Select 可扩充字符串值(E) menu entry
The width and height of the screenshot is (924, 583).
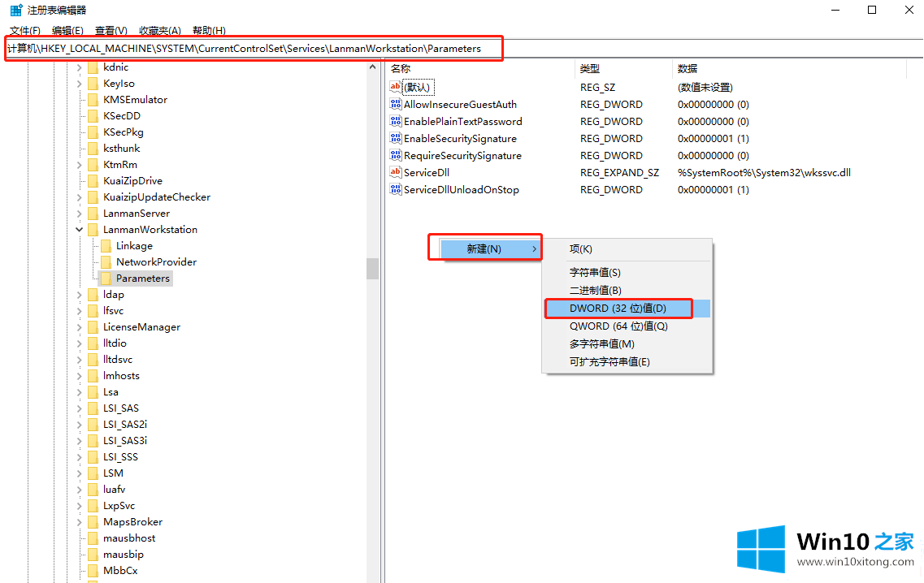tap(627, 361)
